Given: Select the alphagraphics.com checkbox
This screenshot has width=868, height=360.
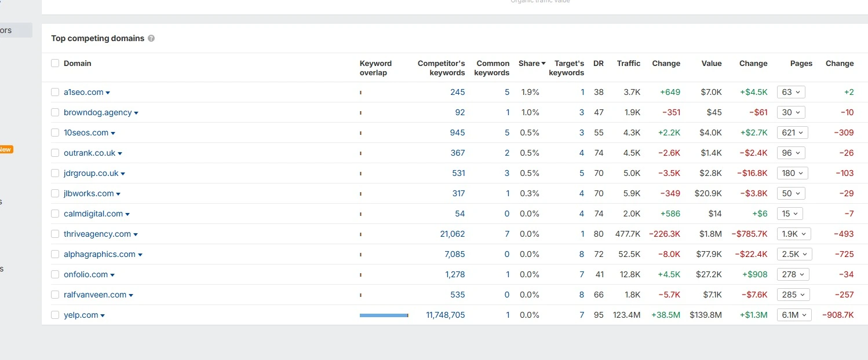Looking at the screenshot, I should pos(55,254).
